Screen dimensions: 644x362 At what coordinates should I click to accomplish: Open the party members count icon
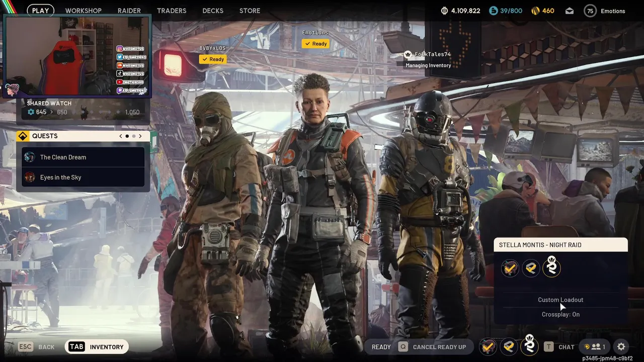click(x=594, y=347)
